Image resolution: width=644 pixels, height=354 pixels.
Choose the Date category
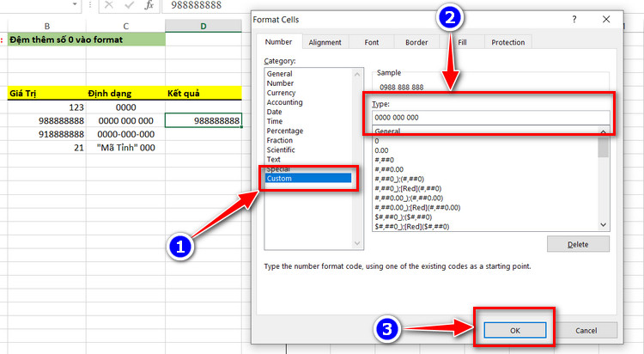(x=275, y=112)
